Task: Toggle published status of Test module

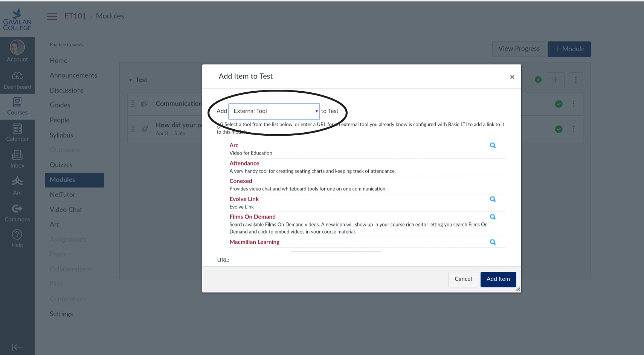Action: click(538, 80)
